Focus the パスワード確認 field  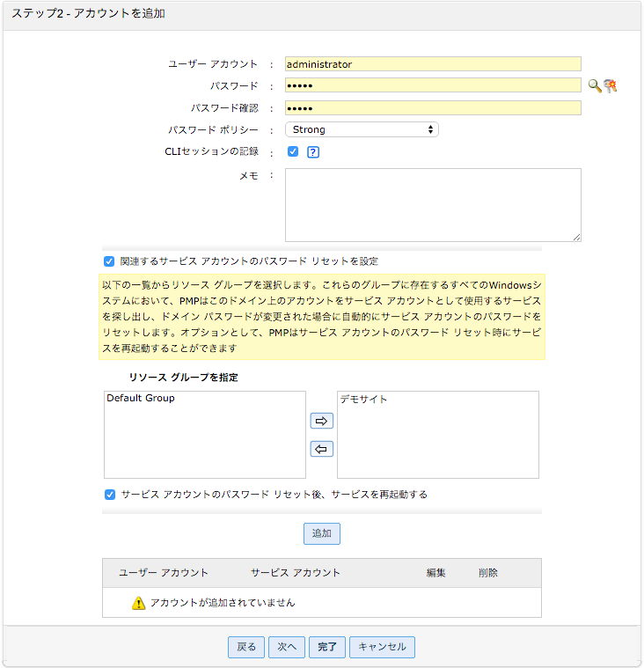pos(433,107)
